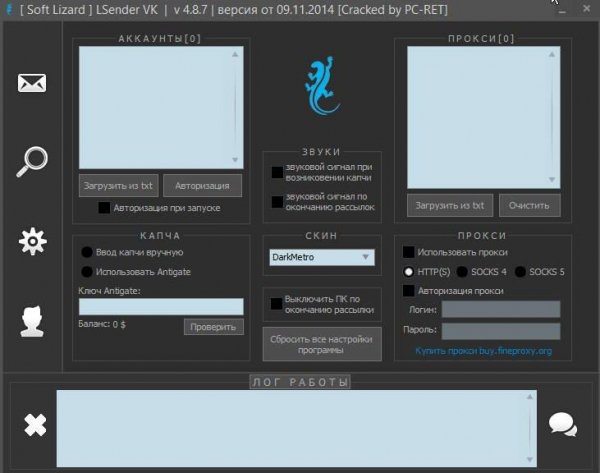600x473 pixels.
Task: Click work log scroll down arrow
Action: click(530, 459)
